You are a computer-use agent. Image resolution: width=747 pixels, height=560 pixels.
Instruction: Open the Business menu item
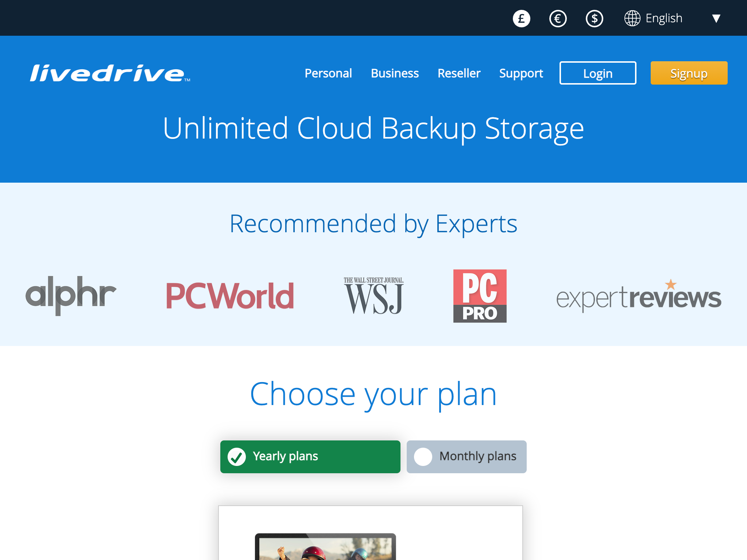coord(395,73)
